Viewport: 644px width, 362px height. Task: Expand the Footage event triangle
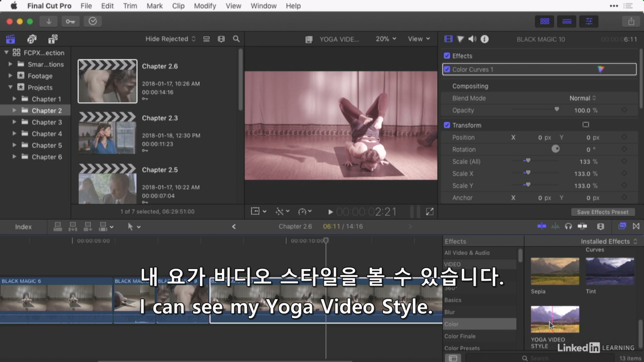10,75
